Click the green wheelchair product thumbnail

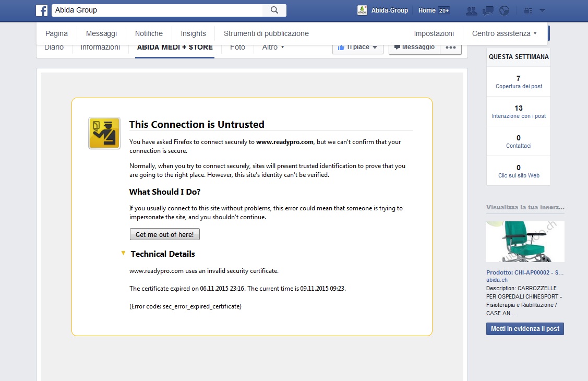(525, 242)
